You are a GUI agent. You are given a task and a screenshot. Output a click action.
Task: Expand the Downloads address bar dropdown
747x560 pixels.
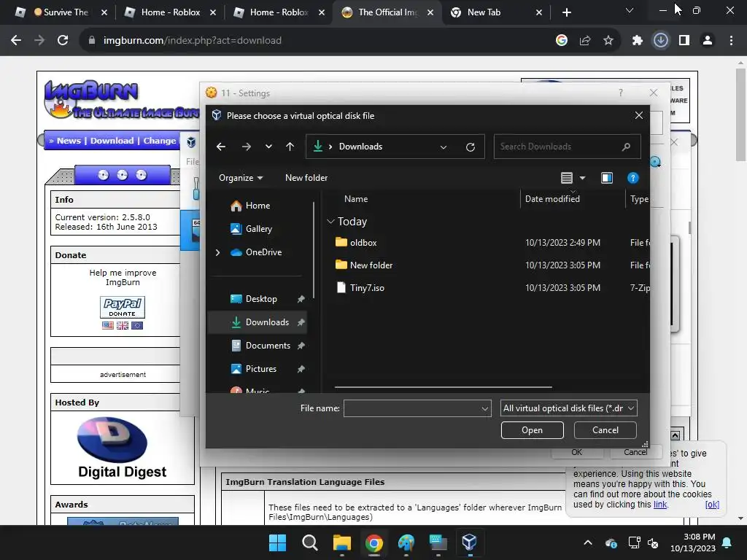[x=444, y=147]
